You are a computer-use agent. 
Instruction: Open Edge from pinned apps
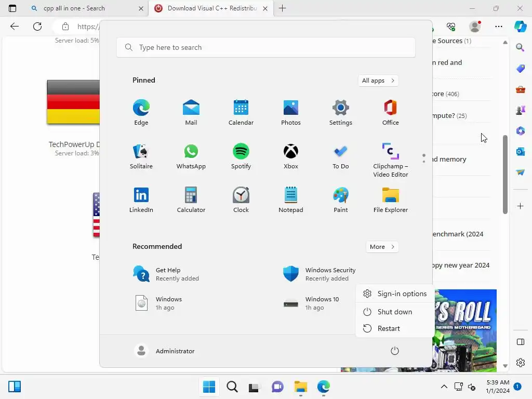click(x=141, y=112)
